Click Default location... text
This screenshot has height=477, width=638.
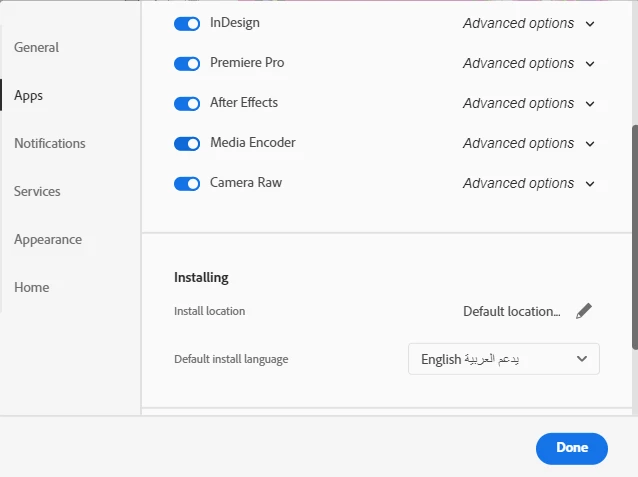click(x=512, y=311)
